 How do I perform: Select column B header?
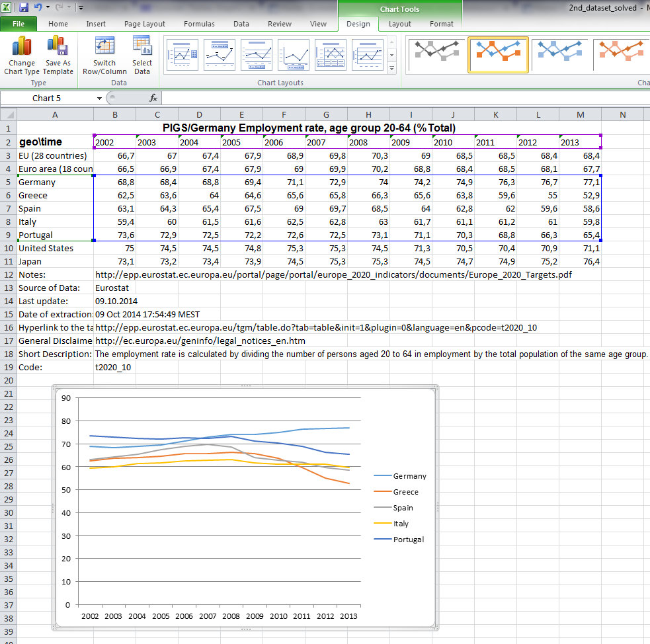(x=115, y=115)
